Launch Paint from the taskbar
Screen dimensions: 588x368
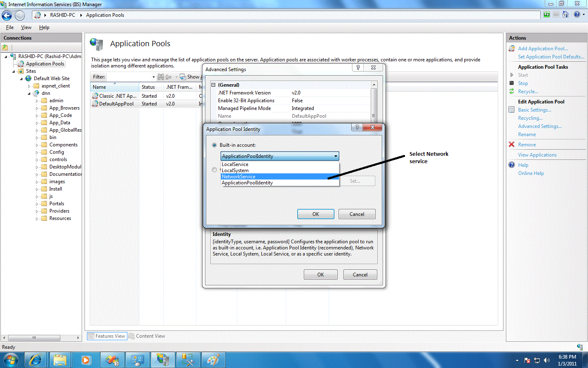(x=213, y=359)
